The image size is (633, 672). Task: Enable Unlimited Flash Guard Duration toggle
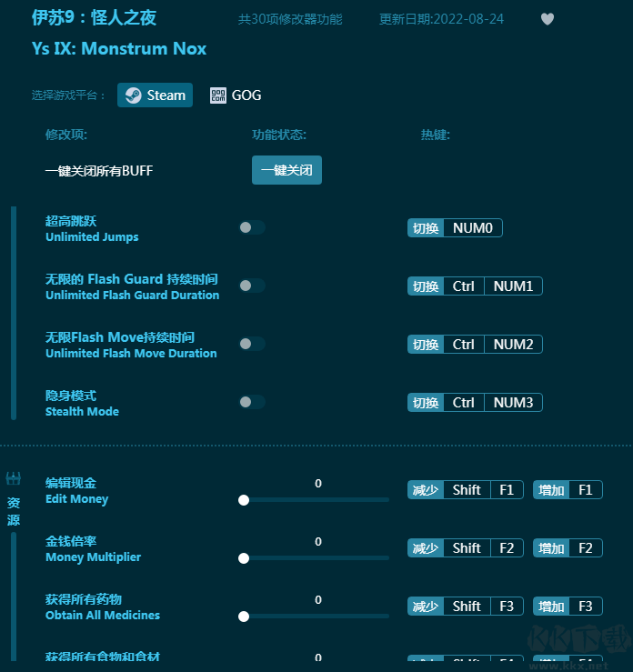point(251,286)
